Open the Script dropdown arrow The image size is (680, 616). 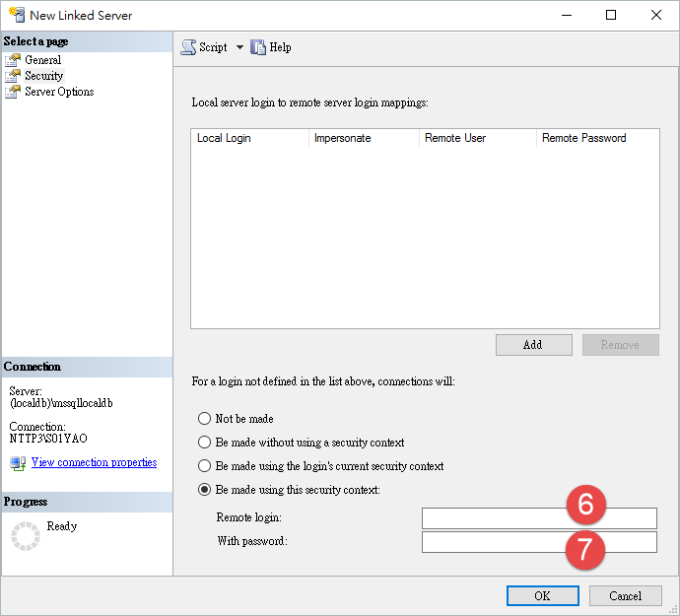click(x=239, y=47)
